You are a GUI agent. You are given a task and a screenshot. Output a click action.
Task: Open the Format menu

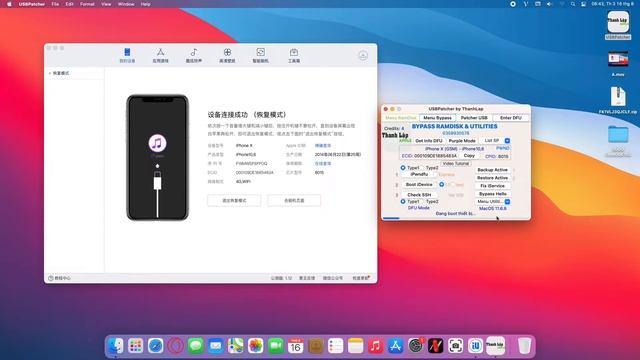pyautogui.click(x=87, y=4)
